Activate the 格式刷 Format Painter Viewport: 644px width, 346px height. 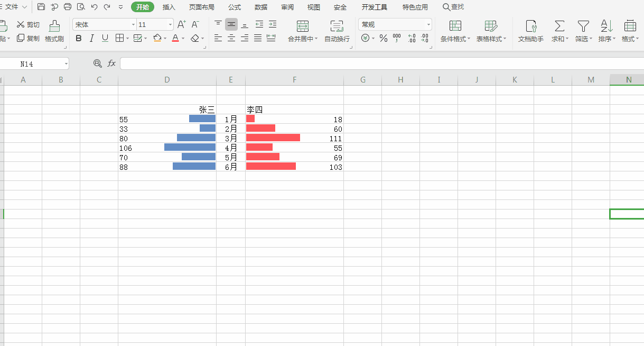54,32
